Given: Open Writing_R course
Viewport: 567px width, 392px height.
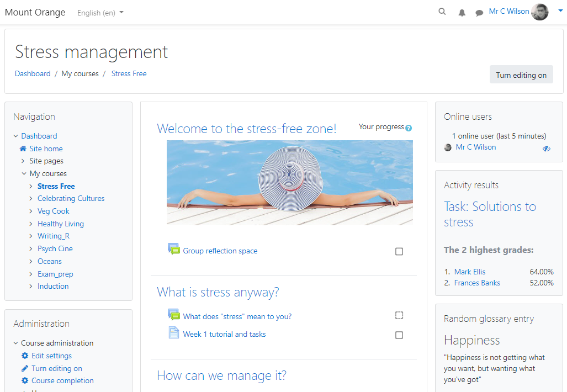Looking at the screenshot, I should (54, 236).
